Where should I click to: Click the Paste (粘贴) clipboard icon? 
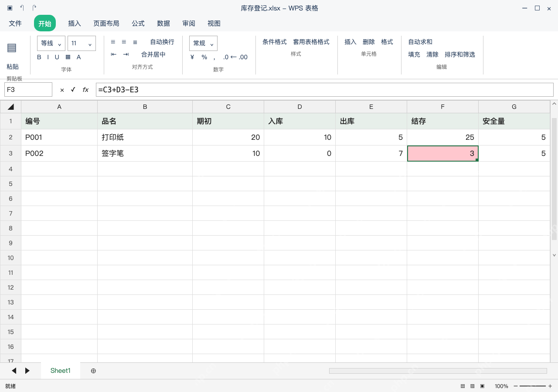(x=12, y=48)
